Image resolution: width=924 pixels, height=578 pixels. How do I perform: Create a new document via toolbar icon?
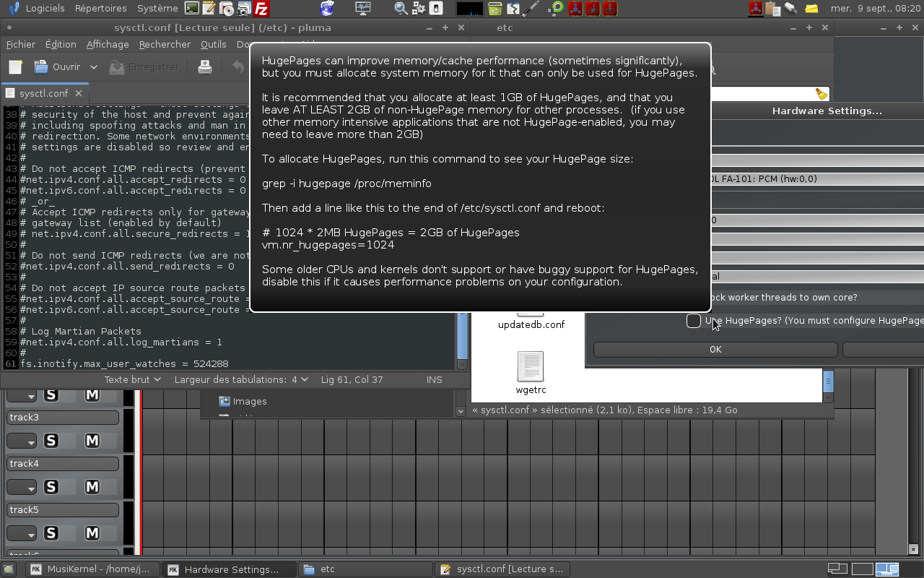tap(15, 67)
